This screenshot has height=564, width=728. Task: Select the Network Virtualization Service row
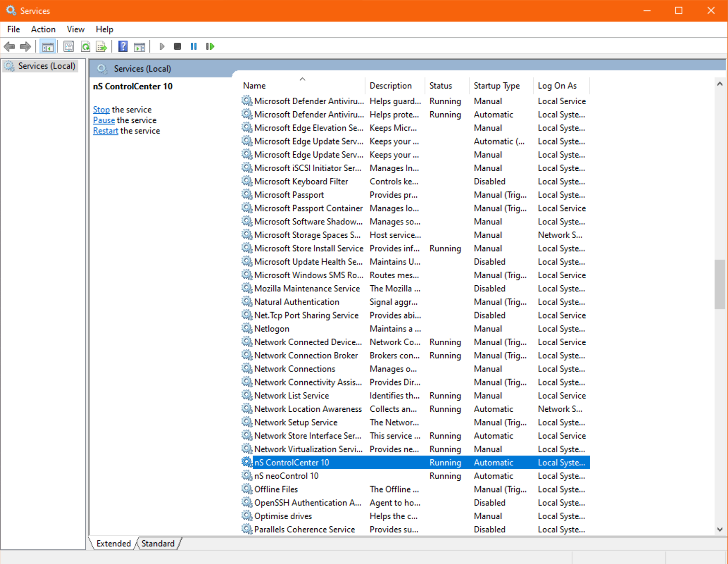coord(415,449)
